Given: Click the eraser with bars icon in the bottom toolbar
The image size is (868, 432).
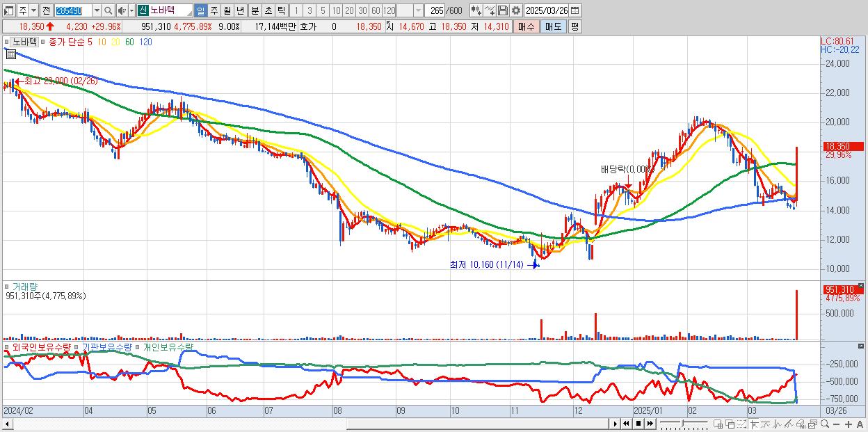Looking at the screenshot, I should coord(801,424).
